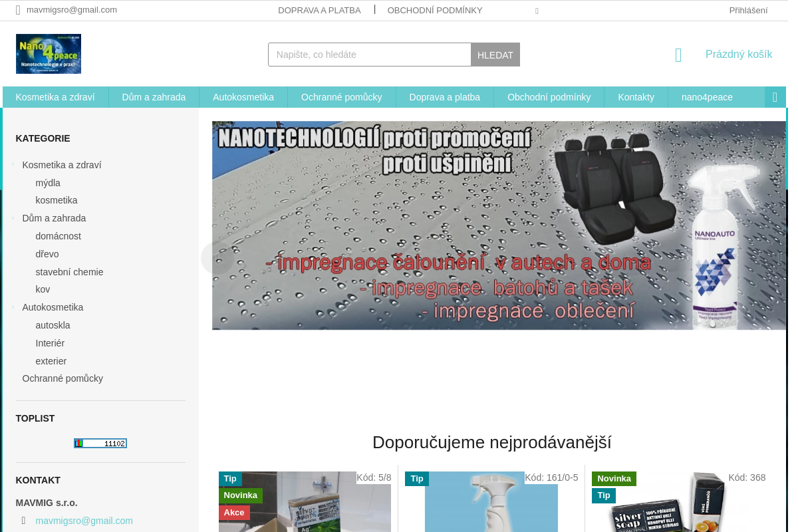This screenshot has width=798, height=532.
Task: Click the left carousel navigation arrow
Action: [x=217, y=257]
